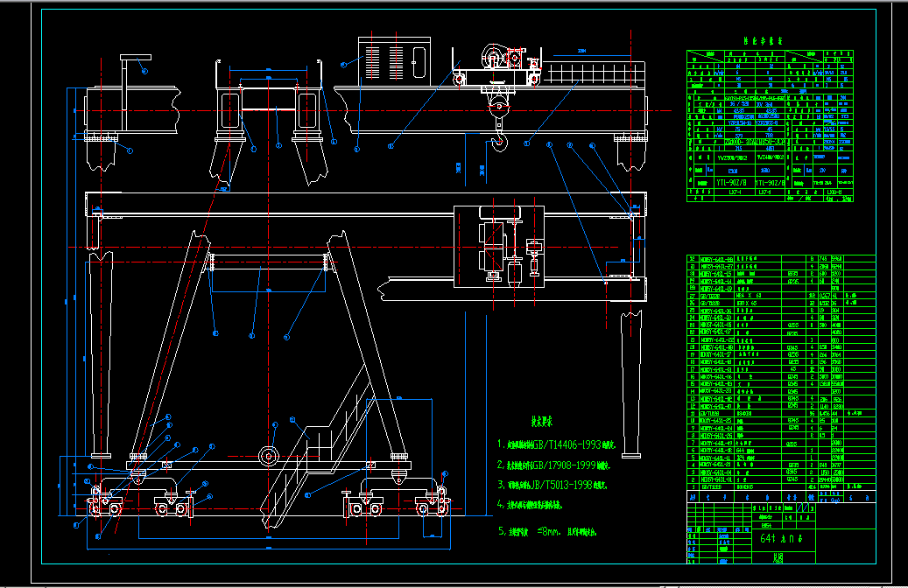Viewport: 908px width, 588px height.
Task: Click the pulley block above the hook
Action: pos(498,108)
